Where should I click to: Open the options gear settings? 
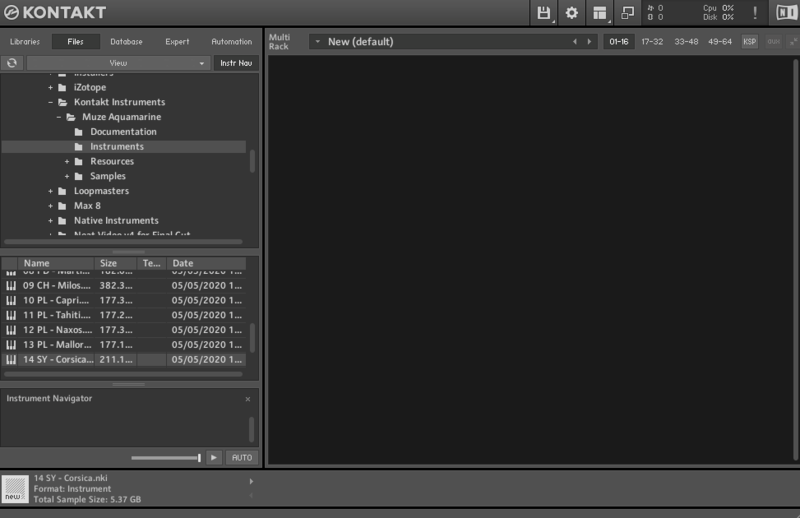pyautogui.click(x=571, y=13)
